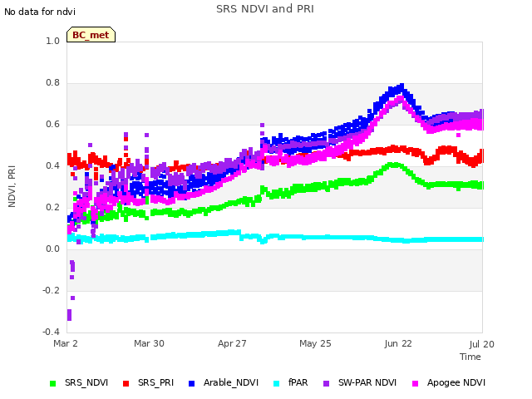Click the Mar 30 x-axis label

tap(149, 343)
